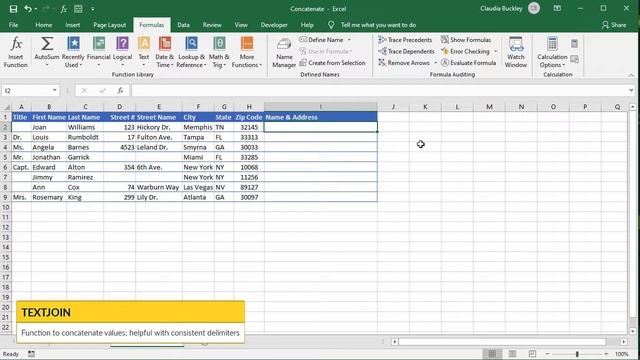Customize Quick Access Toolbar dropdown

point(93,9)
